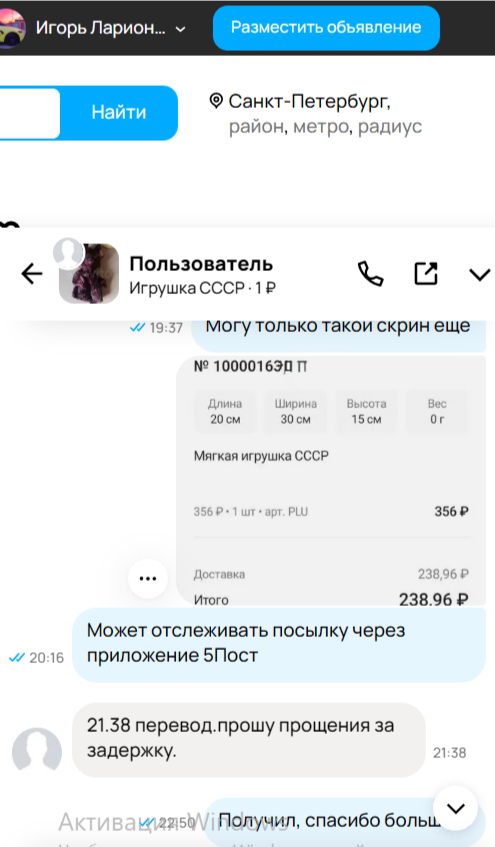The width and height of the screenshot is (495, 847).
Task: Click the location pin icon
Action: 216,101
